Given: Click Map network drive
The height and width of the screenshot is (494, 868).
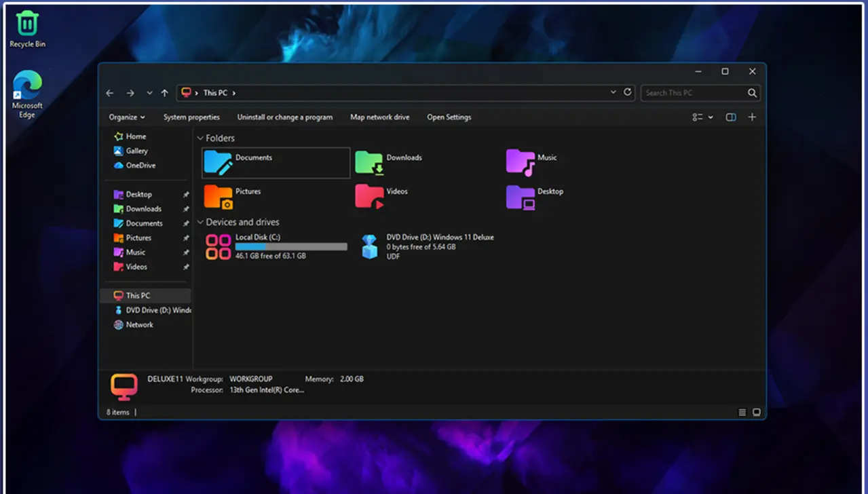Looking at the screenshot, I should click(x=380, y=117).
